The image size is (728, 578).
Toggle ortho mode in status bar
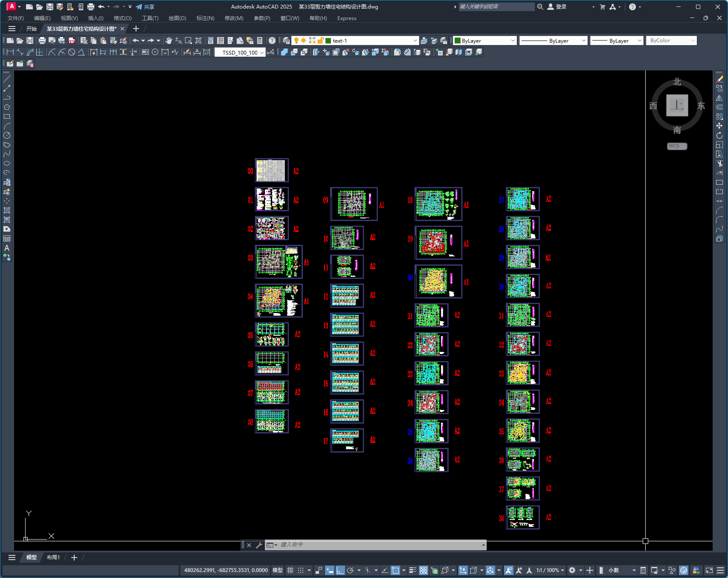340,570
